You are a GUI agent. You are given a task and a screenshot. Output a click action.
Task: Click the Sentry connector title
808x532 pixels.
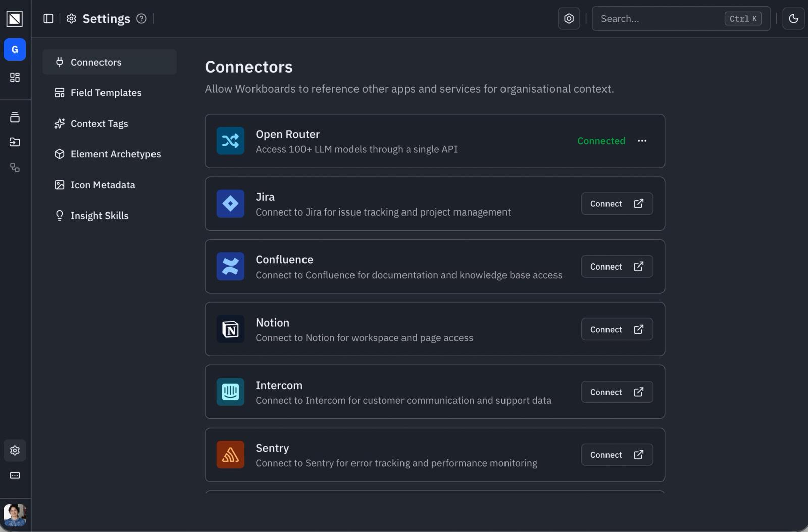pos(272,448)
